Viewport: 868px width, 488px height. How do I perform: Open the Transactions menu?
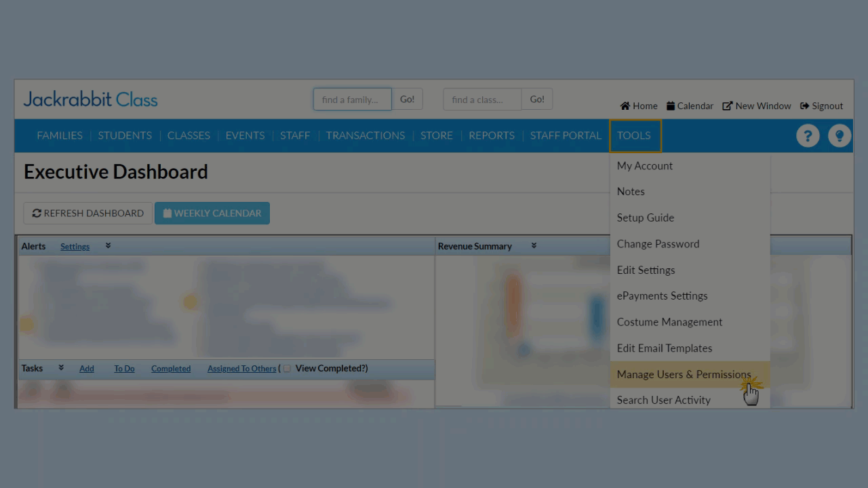click(365, 136)
